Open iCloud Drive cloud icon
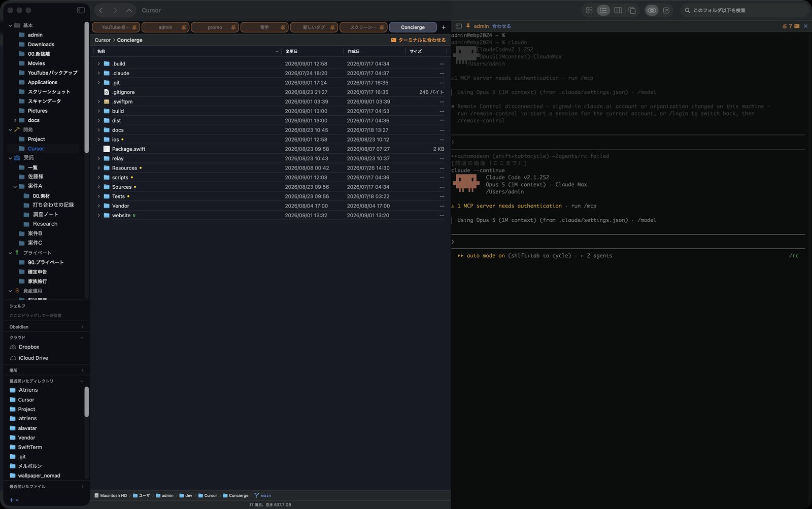 click(x=13, y=358)
